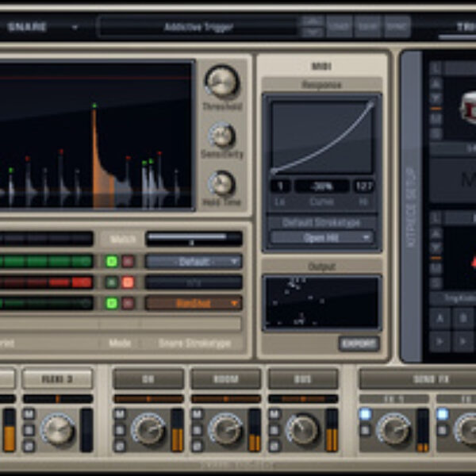Click the EXPORT button
This screenshot has width=476, height=476.
click(x=359, y=344)
